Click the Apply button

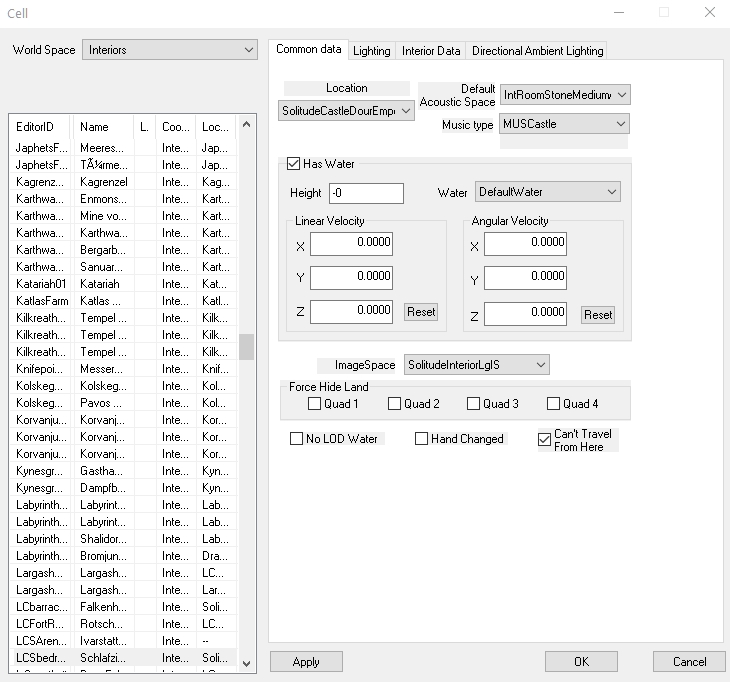point(306,661)
